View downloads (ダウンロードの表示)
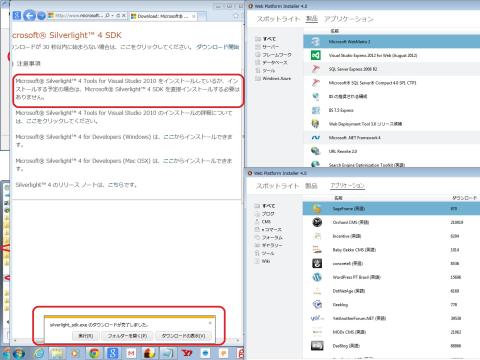Screen dimensions: 480x360 (183, 336)
